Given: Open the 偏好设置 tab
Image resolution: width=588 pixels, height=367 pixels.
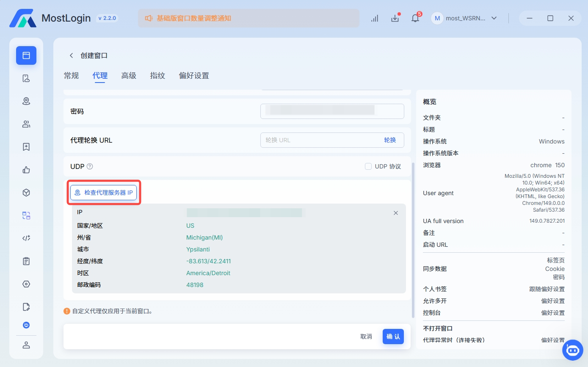Looking at the screenshot, I should coord(194,76).
